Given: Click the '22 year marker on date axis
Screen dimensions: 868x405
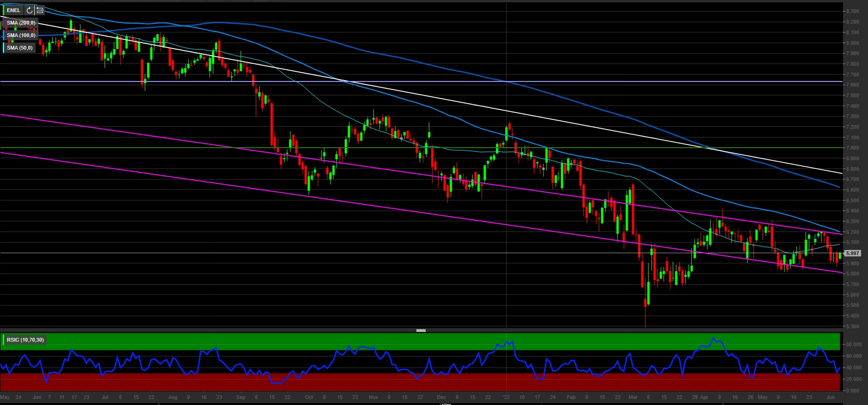Looking at the screenshot, I should pos(506,397).
